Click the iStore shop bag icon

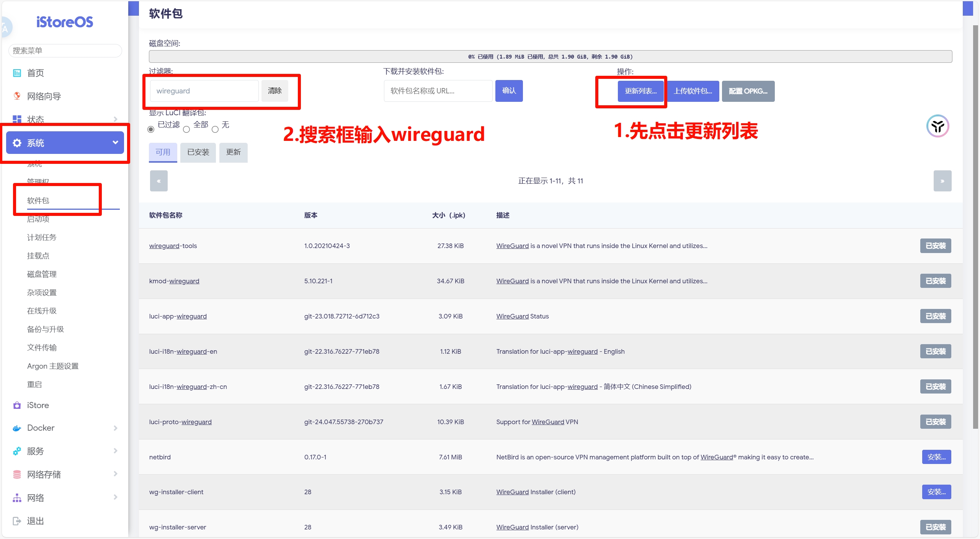click(17, 405)
